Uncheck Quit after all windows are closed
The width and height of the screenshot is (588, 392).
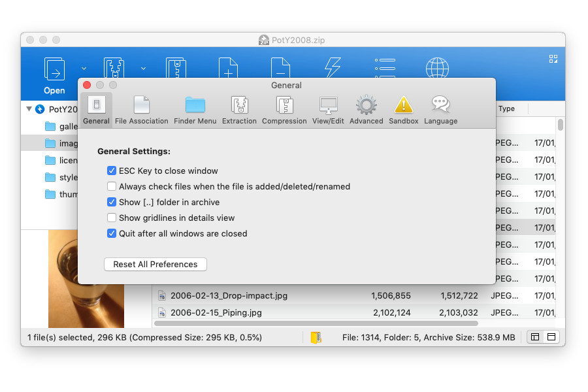pyautogui.click(x=112, y=234)
